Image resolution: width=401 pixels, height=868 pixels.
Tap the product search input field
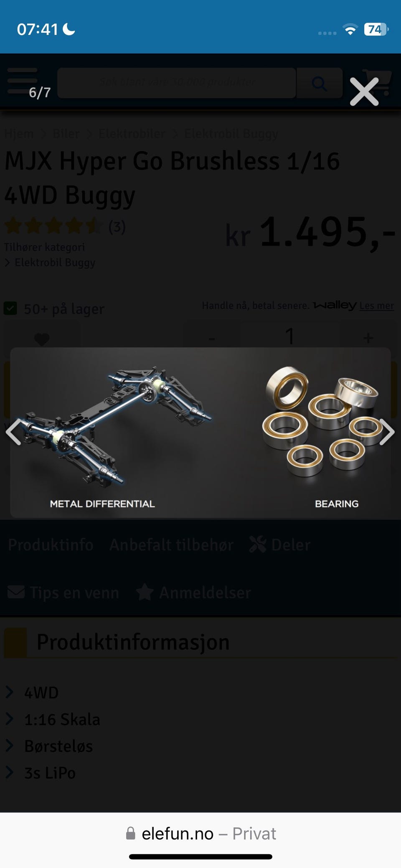click(x=177, y=83)
